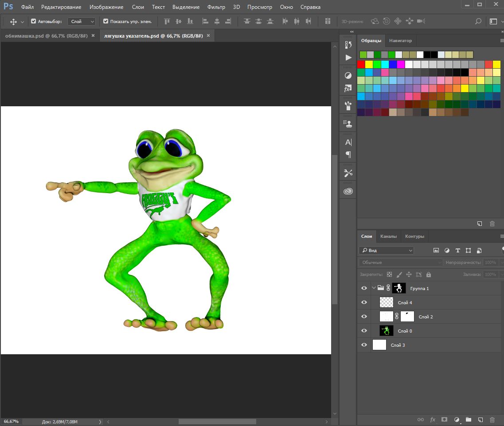Pick the red color swatch

point(361,65)
